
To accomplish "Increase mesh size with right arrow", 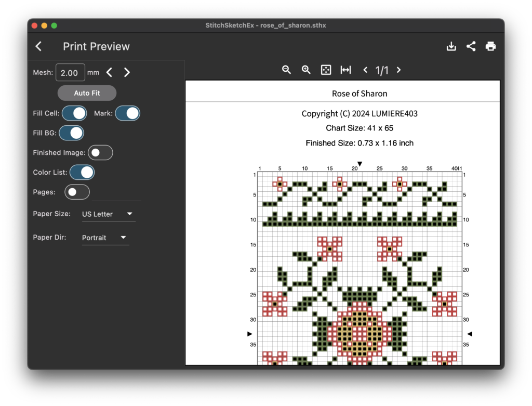I will (x=127, y=73).
